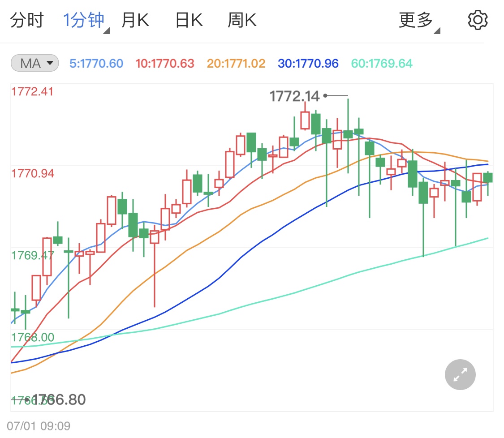Click the 30:1770.96 MA value
Image resolution: width=504 pixels, height=438 pixels.
(308, 63)
